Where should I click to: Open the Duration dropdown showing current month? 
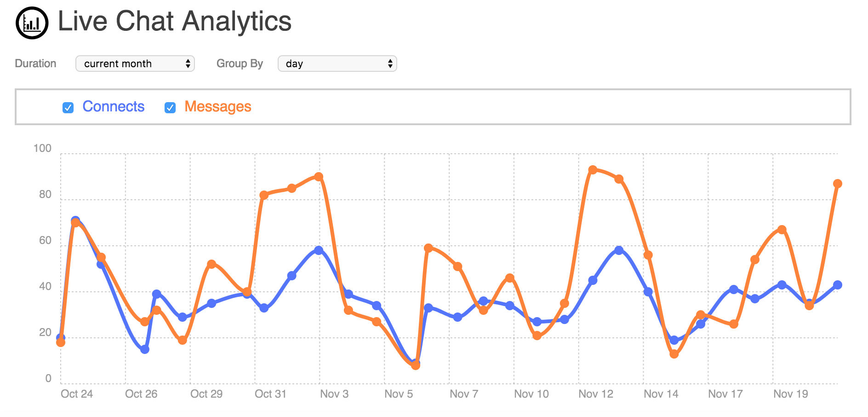click(135, 64)
